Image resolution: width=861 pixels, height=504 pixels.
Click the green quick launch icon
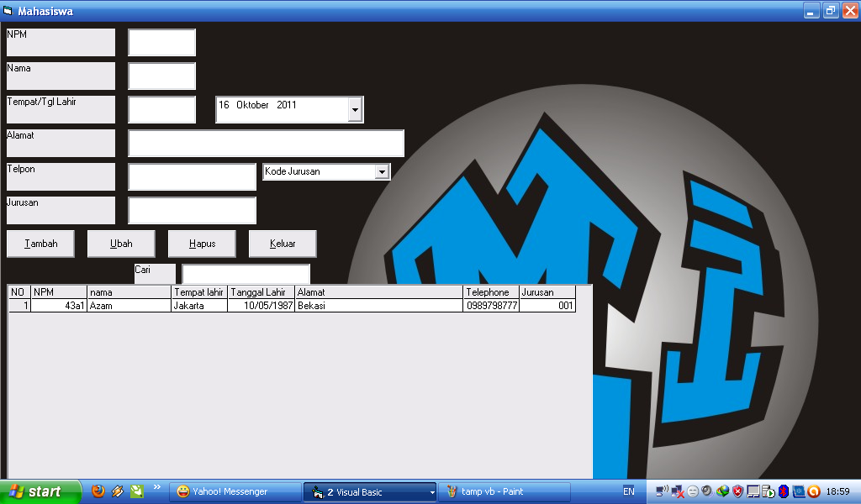[137, 491]
